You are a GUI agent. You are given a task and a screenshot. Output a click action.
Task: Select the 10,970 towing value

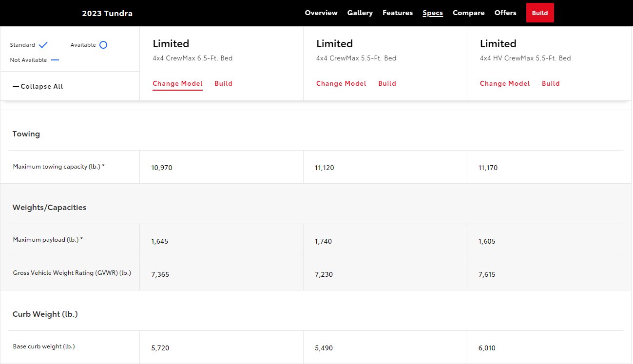(162, 168)
